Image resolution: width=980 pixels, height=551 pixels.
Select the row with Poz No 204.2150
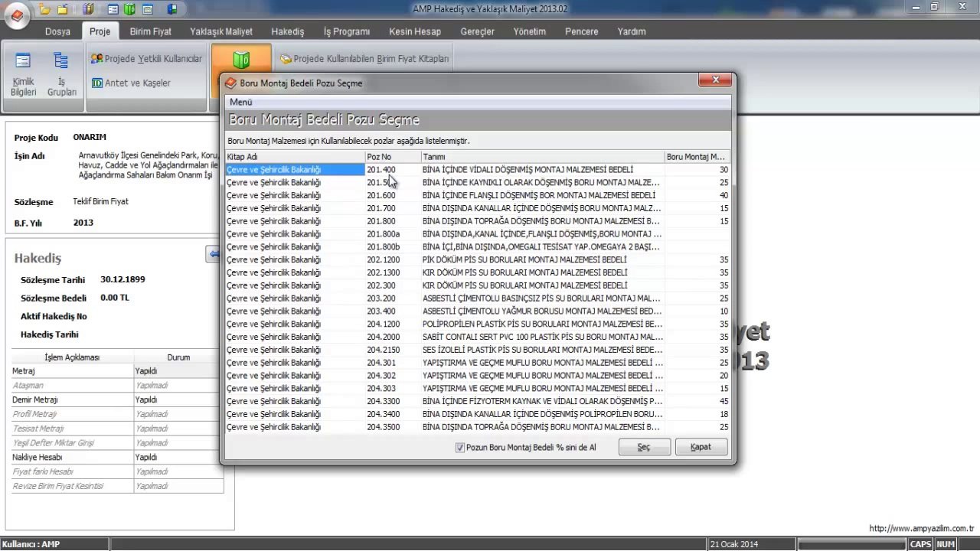pos(478,350)
